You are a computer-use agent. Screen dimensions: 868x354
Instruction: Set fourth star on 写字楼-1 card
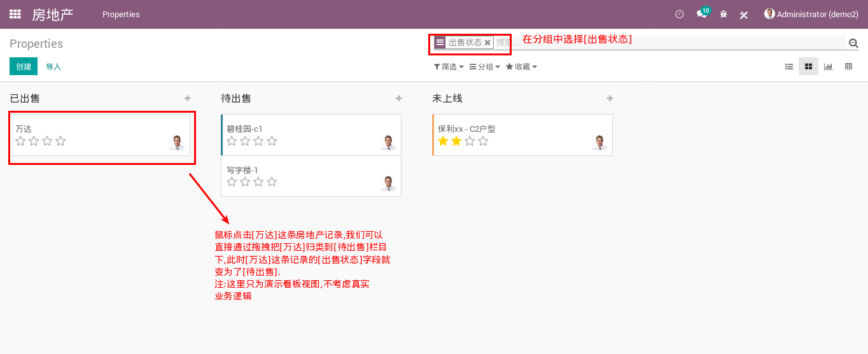click(272, 182)
